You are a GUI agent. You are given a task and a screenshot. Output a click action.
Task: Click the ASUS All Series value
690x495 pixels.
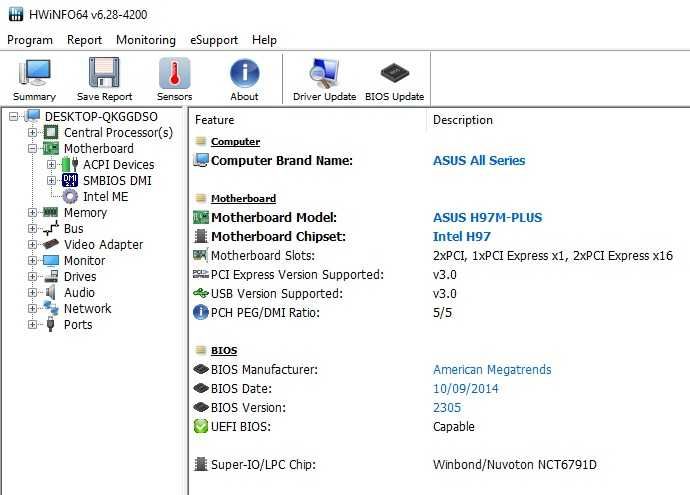coord(479,160)
